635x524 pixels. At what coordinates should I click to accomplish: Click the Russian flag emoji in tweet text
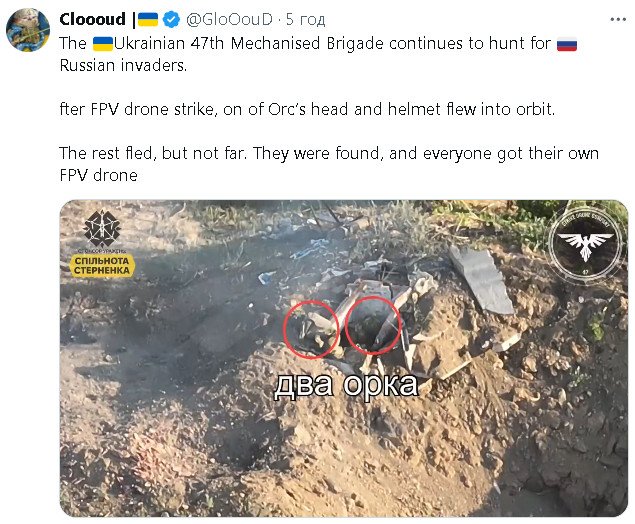tap(567, 44)
